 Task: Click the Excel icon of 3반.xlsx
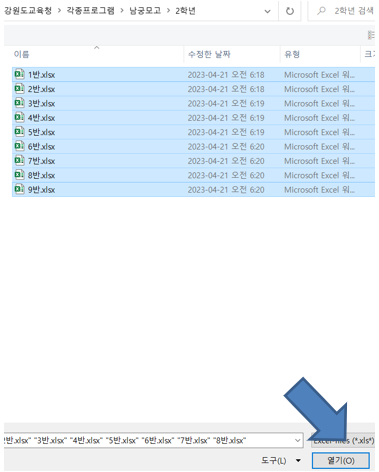(19, 103)
